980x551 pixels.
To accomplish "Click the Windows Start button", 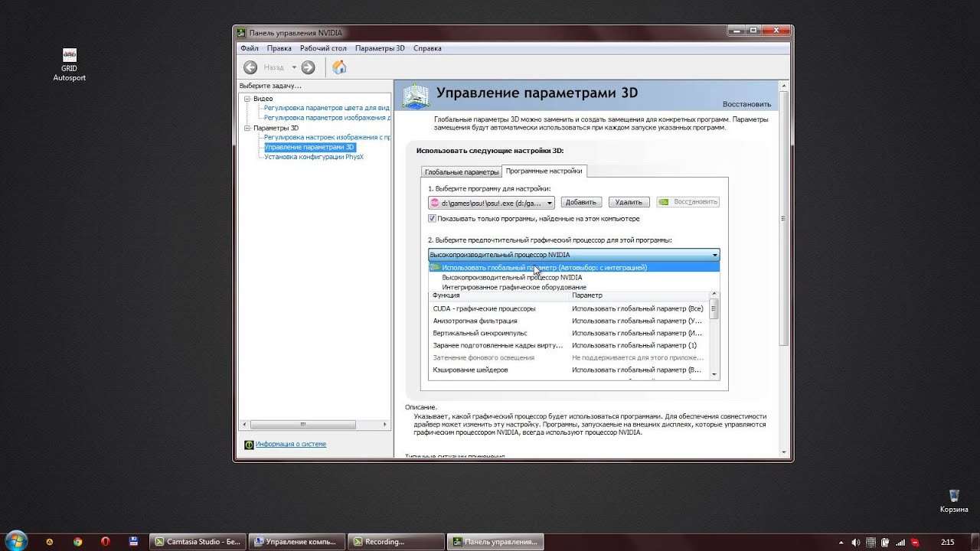I will click(15, 541).
